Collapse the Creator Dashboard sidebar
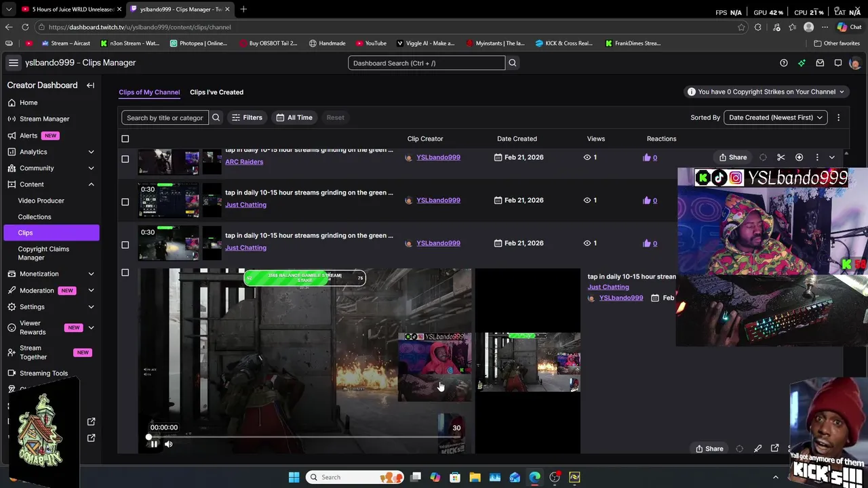 (x=90, y=85)
